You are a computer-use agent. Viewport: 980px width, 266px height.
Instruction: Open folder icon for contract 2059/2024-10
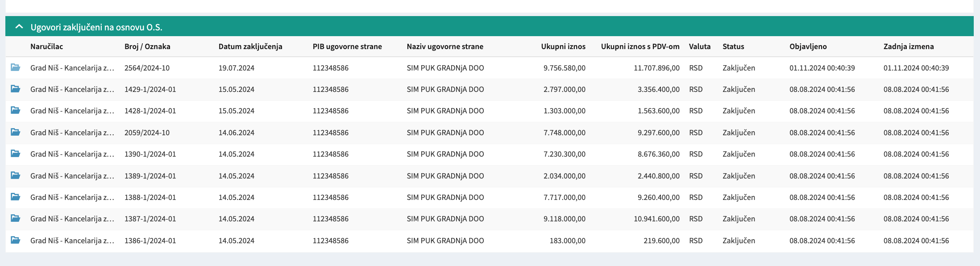[x=16, y=132]
